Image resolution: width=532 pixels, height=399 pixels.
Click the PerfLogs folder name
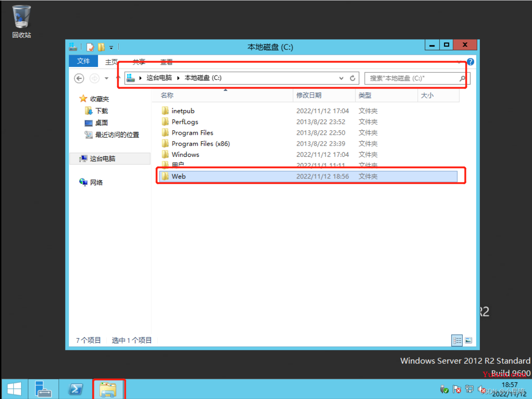(185, 122)
